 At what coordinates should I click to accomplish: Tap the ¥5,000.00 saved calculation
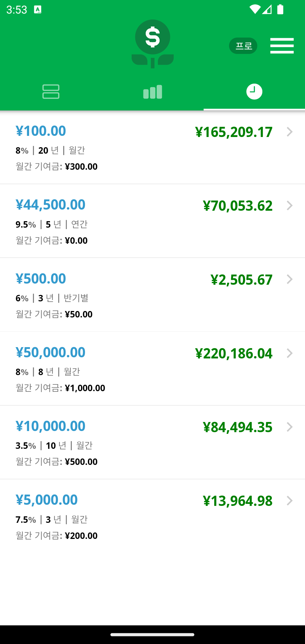(x=152, y=516)
